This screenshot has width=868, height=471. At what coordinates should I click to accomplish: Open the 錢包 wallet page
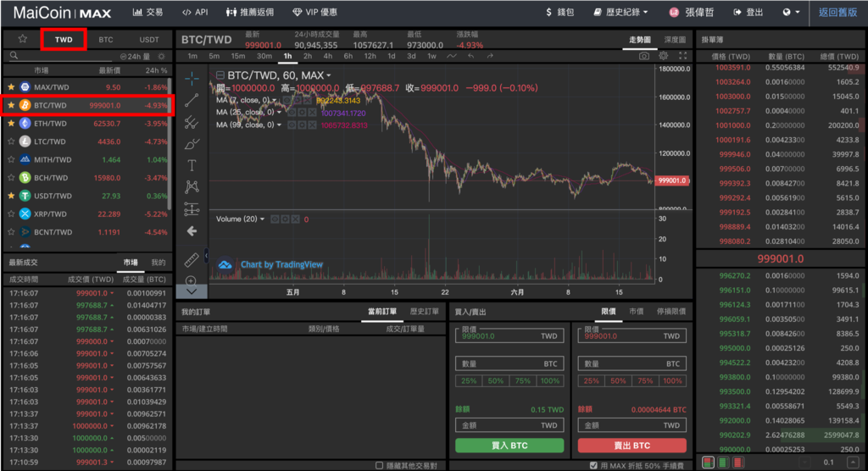(559, 12)
